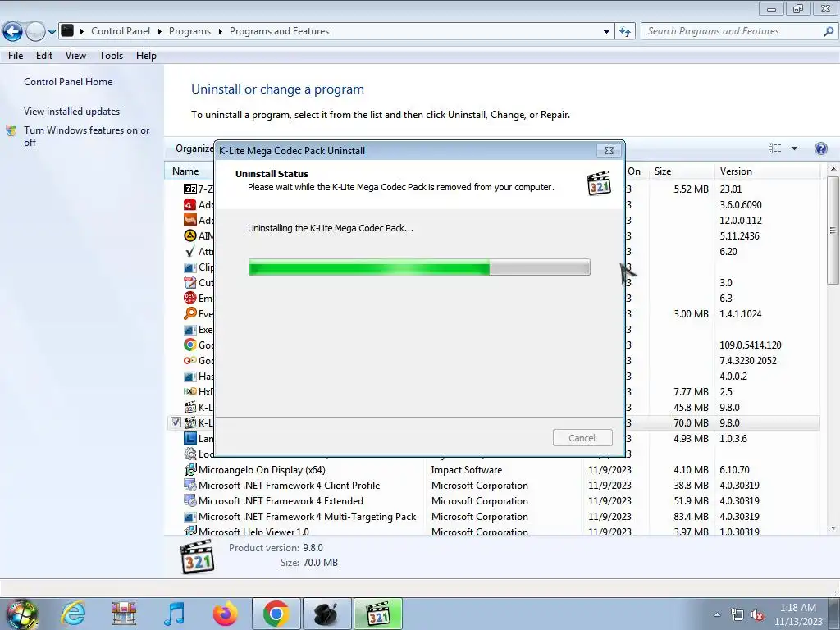The width and height of the screenshot is (840, 630).
Task: Show hidden tray icons arrow
Action: pyautogui.click(x=717, y=615)
